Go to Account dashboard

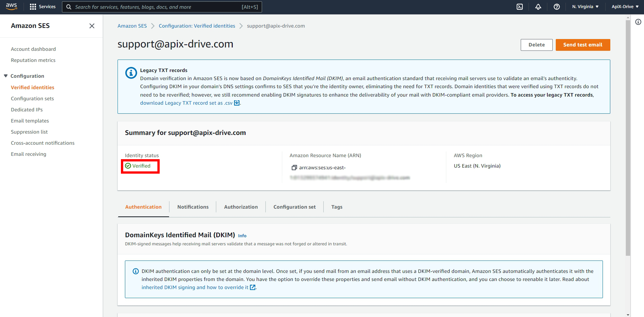(x=33, y=49)
